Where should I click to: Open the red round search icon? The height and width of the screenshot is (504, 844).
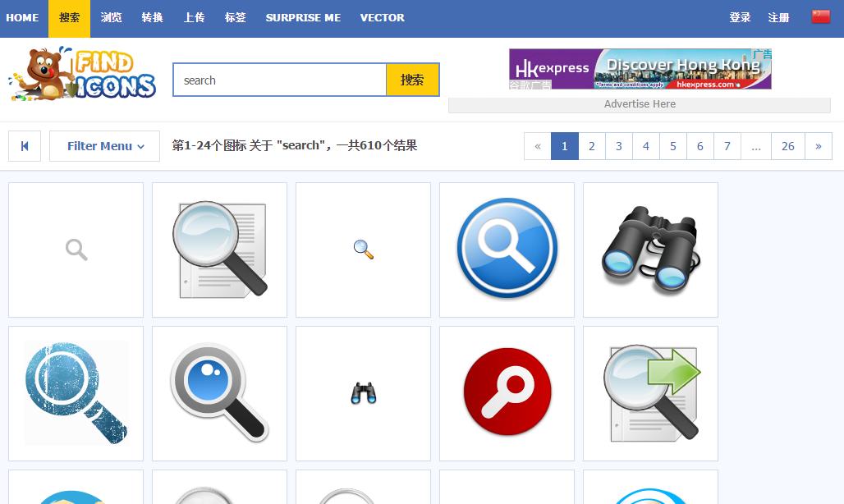(507, 393)
